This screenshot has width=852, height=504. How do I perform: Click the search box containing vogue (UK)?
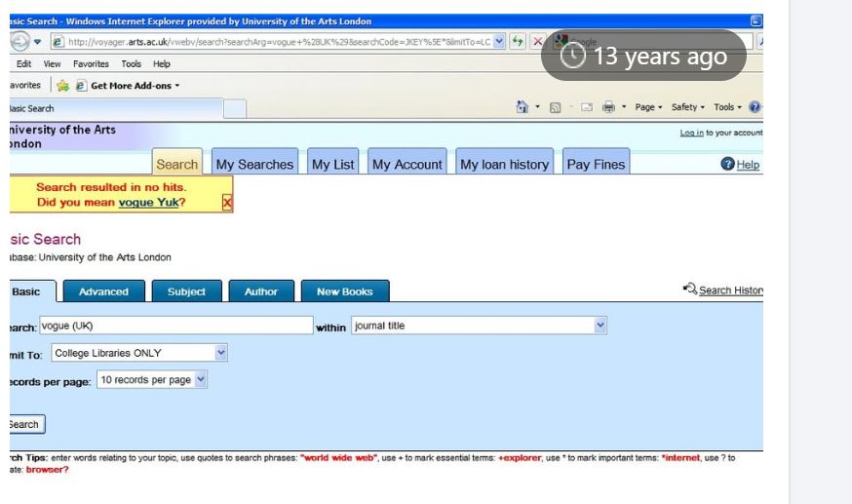176,326
